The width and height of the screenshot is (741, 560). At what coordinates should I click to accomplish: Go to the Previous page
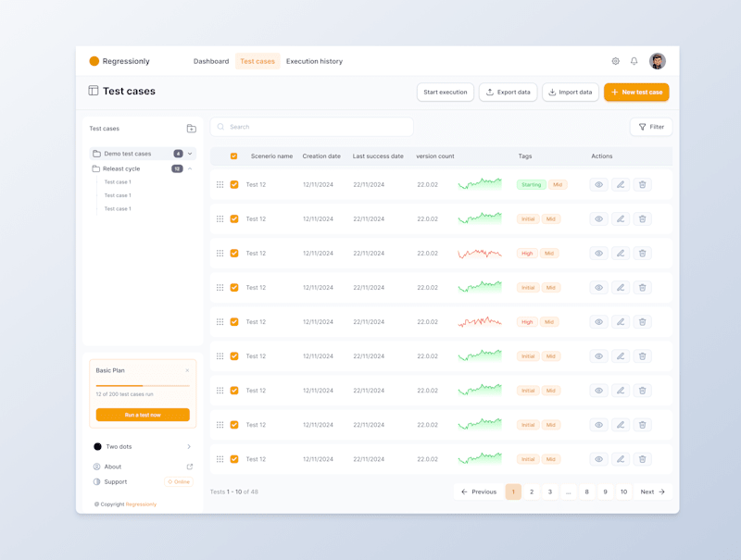coord(478,492)
